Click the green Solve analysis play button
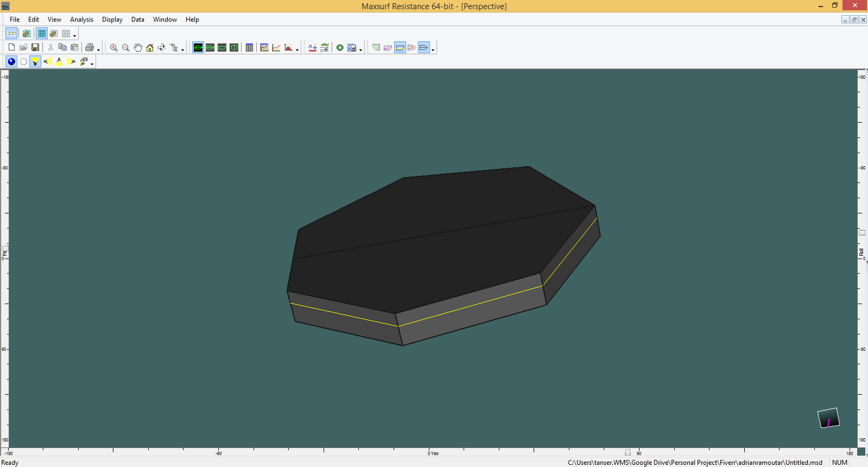Image resolution: width=868 pixels, height=467 pixels. click(x=340, y=48)
